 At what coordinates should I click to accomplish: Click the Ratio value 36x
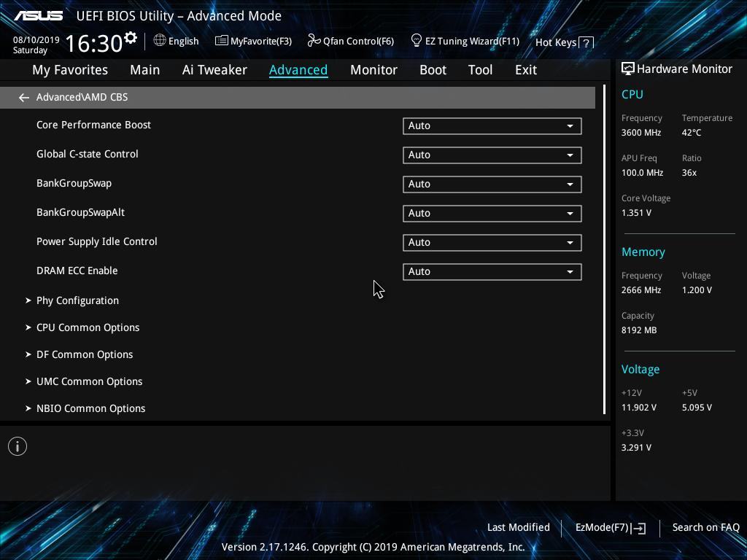pyautogui.click(x=689, y=173)
